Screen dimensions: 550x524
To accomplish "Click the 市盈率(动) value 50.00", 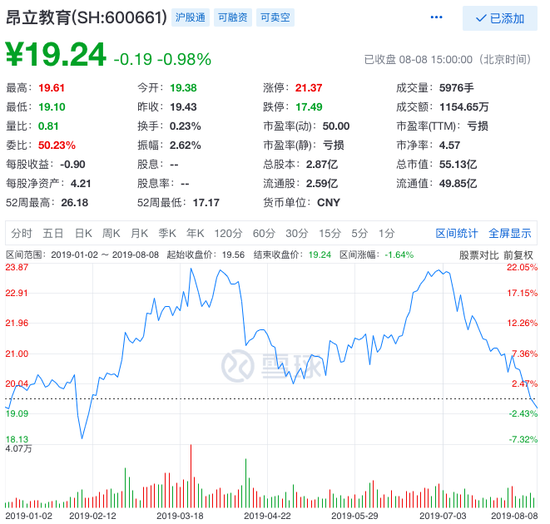I will click(x=336, y=126).
